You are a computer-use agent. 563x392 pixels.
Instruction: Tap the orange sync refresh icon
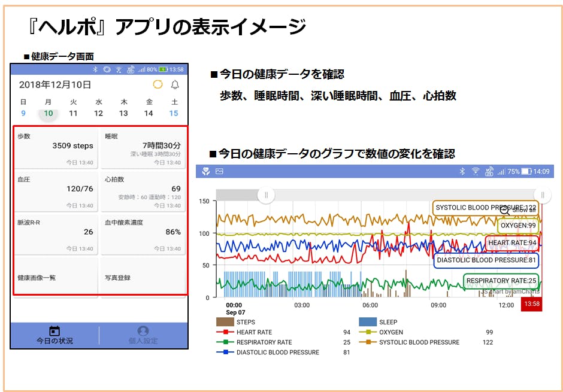[158, 85]
